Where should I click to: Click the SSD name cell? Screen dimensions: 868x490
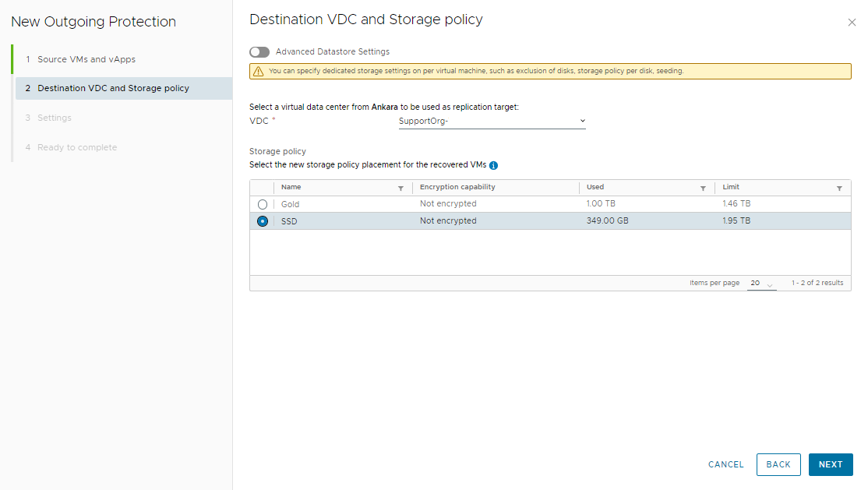pos(289,221)
